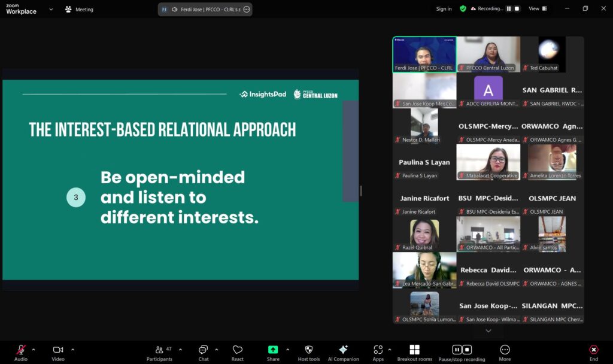Screen dimensions: 613x364
Task: Select the SAN GABRIEL RWDC participant tile
Action: click(x=553, y=90)
